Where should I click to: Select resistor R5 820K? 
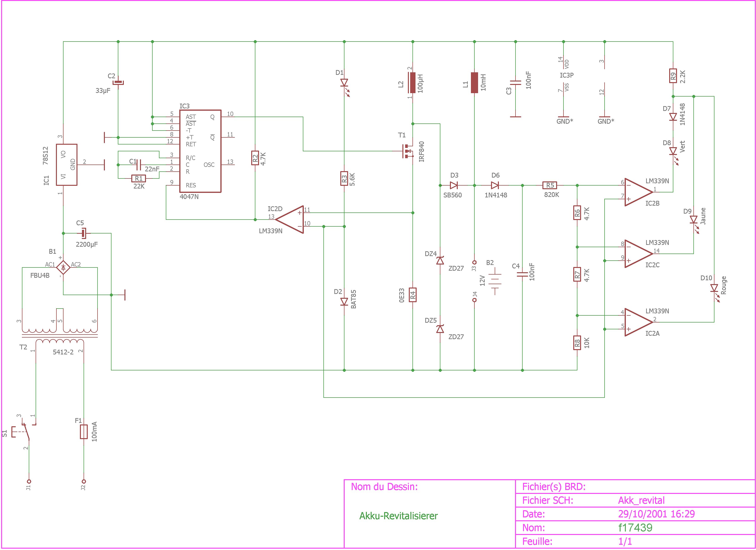pos(550,185)
